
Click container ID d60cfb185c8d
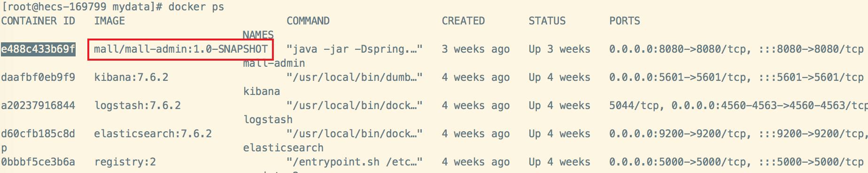coord(38,134)
